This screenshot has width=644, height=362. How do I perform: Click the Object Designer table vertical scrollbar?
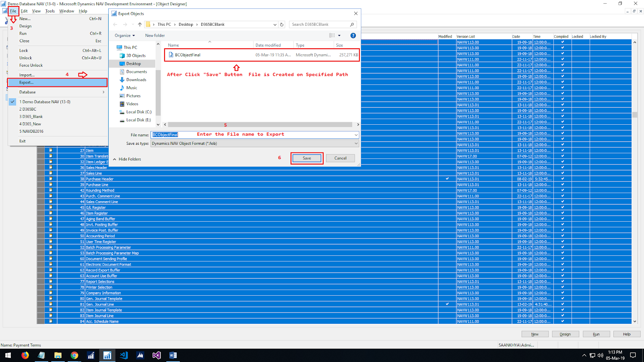pyautogui.click(x=635, y=115)
